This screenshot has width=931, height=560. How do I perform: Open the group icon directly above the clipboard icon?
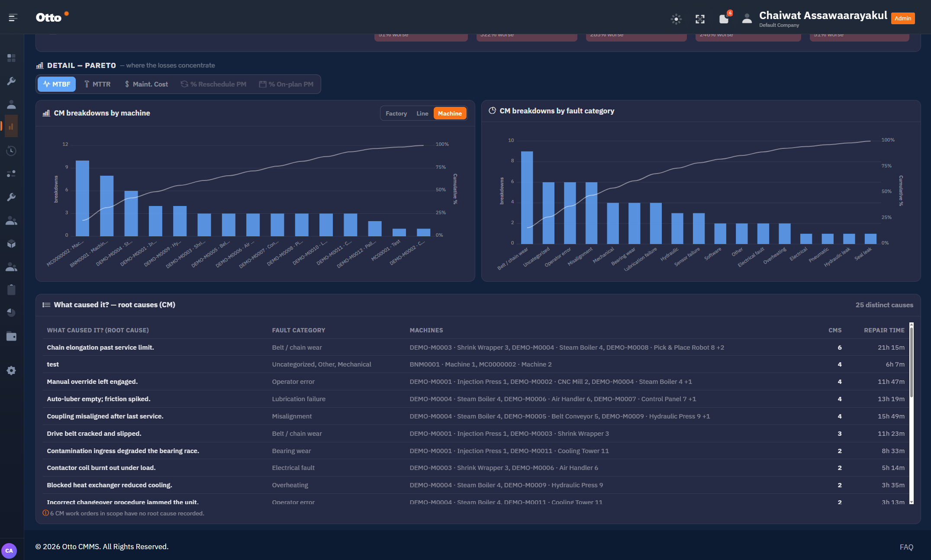point(12,267)
